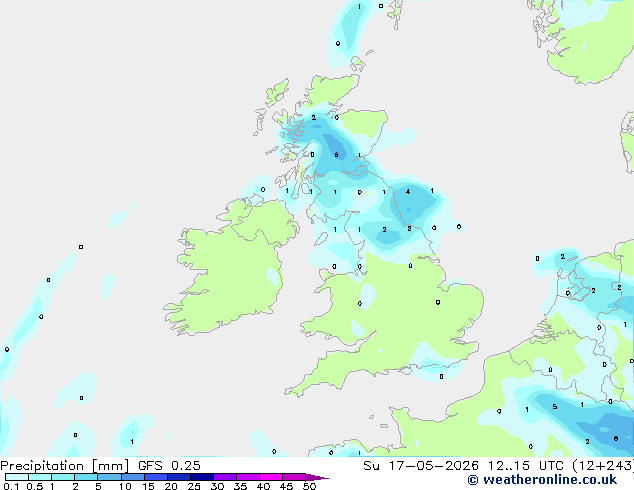Image resolution: width=634 pixels, height=490 pixels.
Task: Click the 2–5 mm legend color swatch
Action: 86,477
